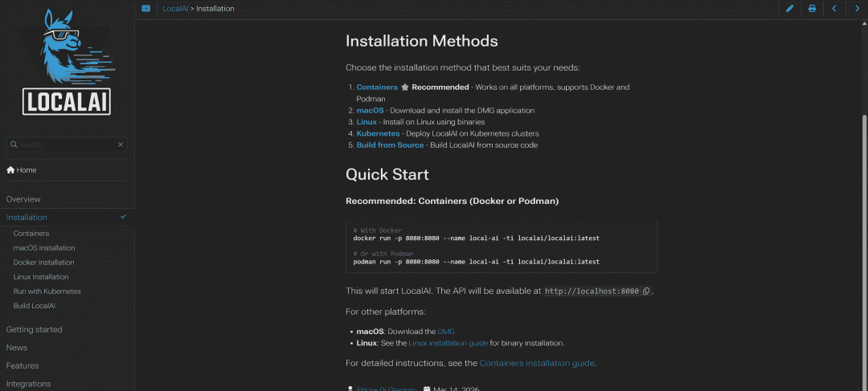Open the Containers installation guide link

537,364
